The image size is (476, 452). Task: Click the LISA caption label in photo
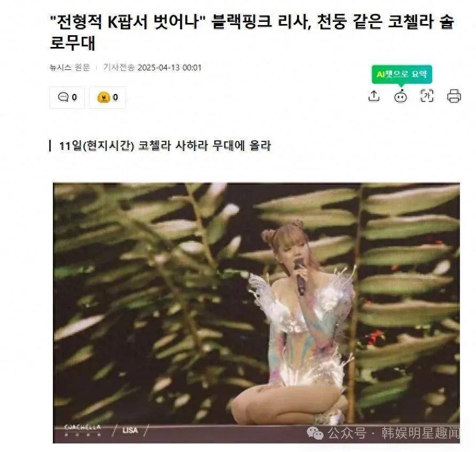(130, 430)
